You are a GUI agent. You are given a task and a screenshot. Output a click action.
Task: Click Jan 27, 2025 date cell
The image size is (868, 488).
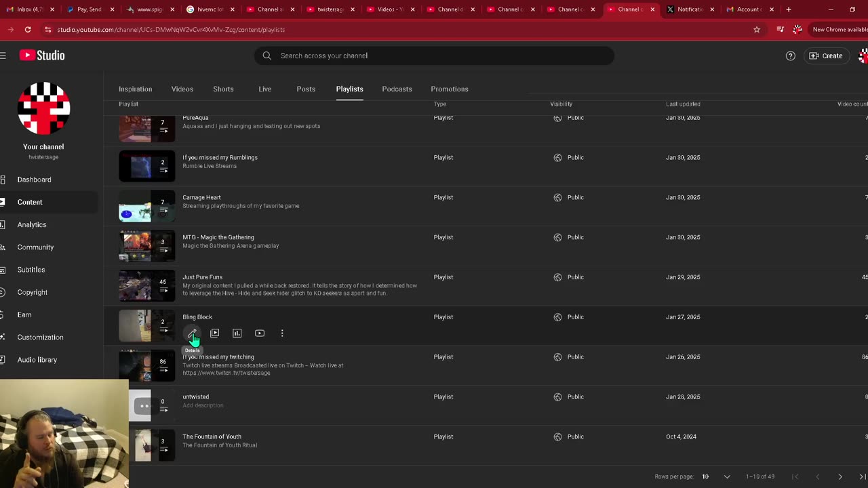[x=683, y=317]
